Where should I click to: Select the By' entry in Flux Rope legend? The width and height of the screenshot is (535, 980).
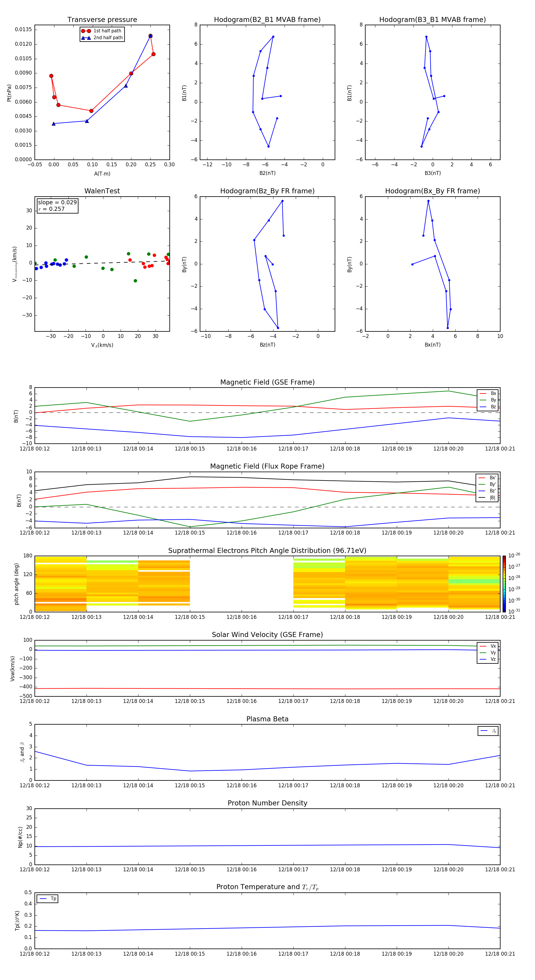point(487,484)
